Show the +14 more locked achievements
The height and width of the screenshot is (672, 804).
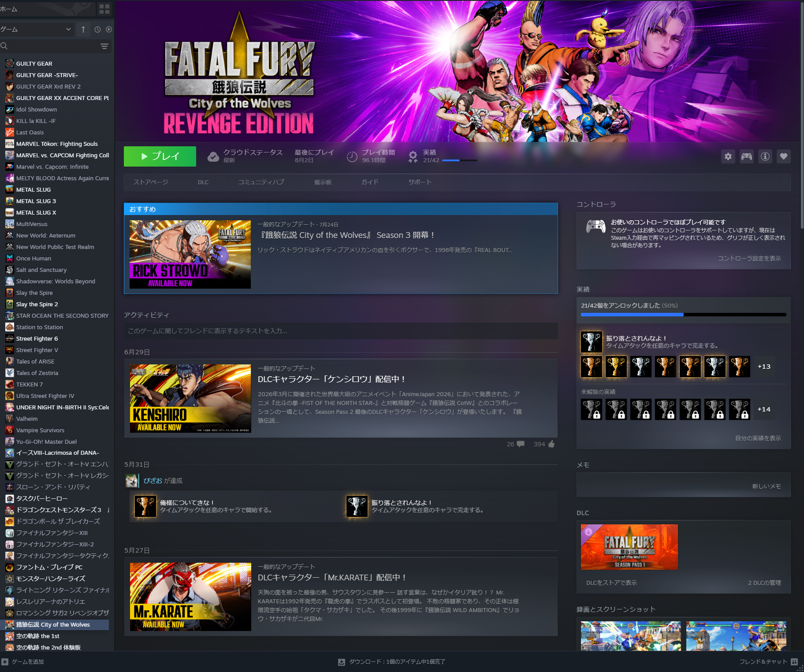764,409
